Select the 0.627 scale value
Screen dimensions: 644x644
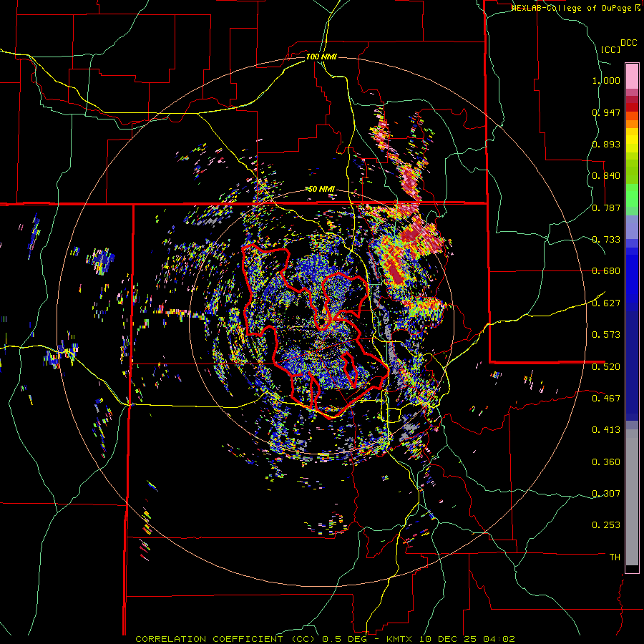coord(606,303)
